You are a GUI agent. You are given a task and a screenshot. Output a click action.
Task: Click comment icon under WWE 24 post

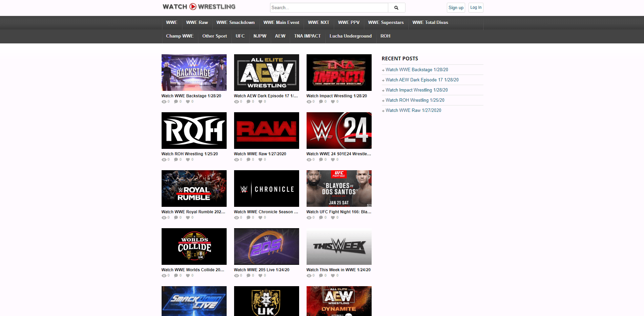point(321,160)
